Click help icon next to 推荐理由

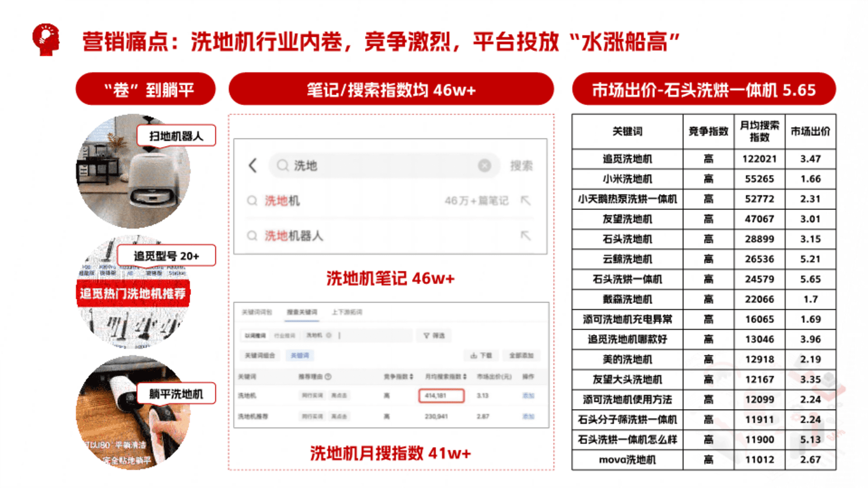pos(328,376)
